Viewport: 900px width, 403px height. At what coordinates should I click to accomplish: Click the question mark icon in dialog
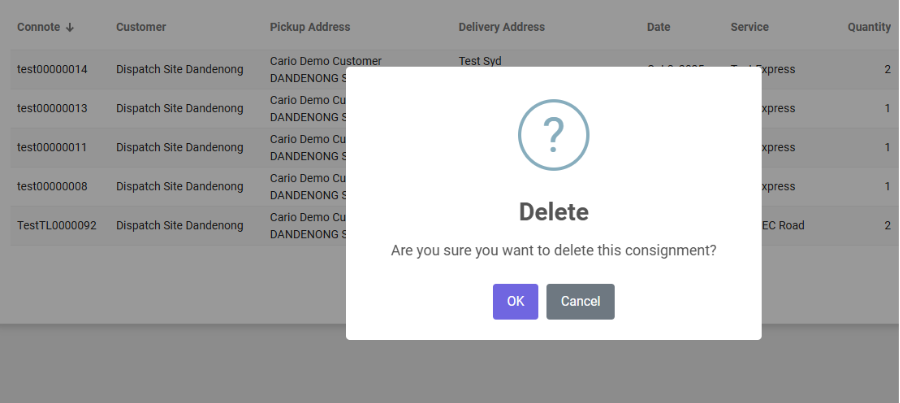[x=553, y=135]
